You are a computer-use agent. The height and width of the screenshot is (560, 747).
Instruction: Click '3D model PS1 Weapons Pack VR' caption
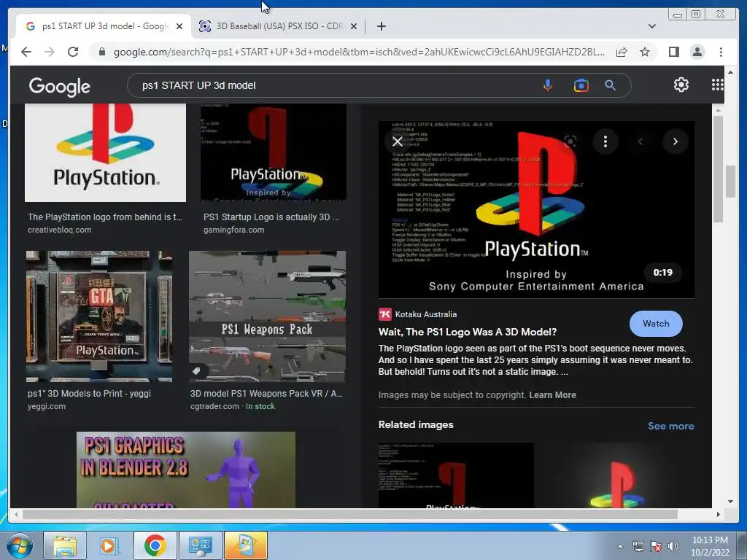[x=266, y=394]
